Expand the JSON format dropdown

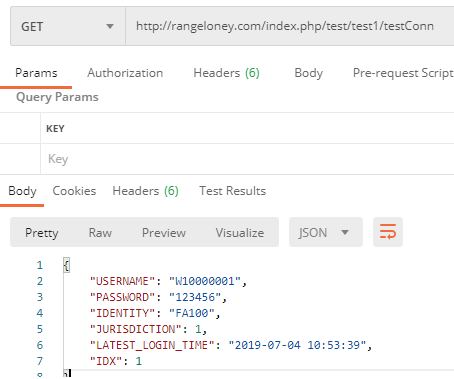(326, 232)
